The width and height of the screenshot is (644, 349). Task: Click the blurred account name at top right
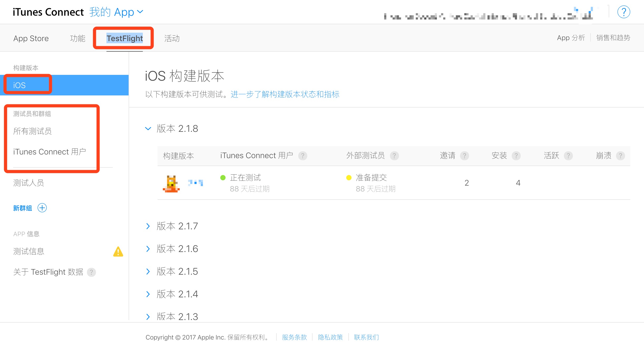pos(488,14)
